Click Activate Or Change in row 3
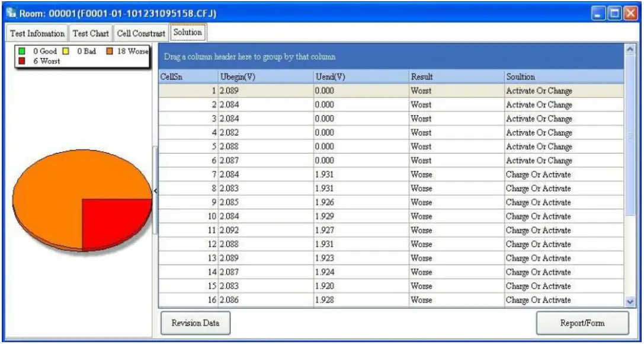The height and width of the screenshot is (344, 644). 539,119
